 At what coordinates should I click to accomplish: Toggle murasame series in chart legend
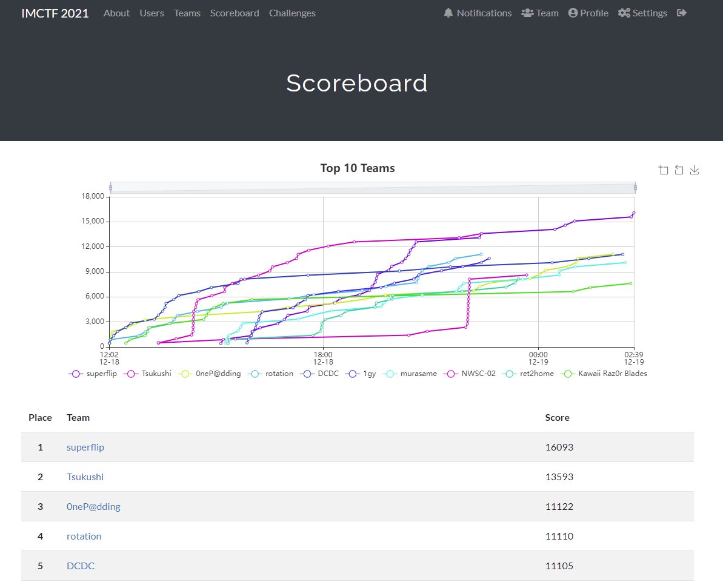coord(410,374)
